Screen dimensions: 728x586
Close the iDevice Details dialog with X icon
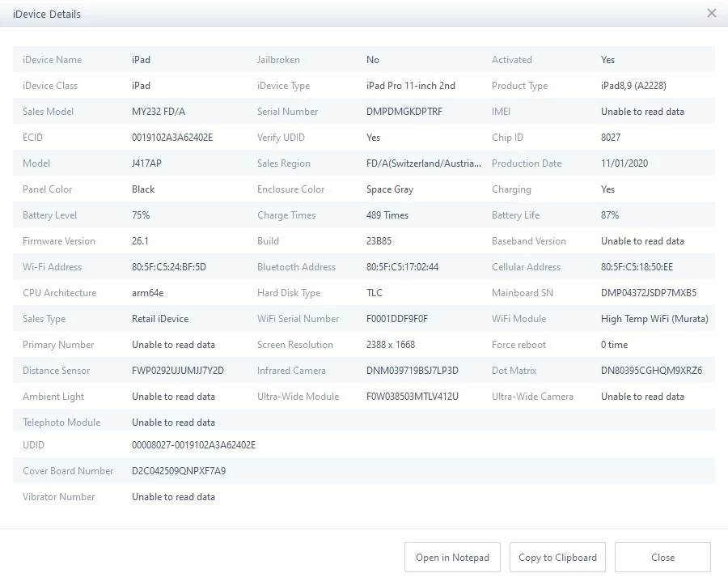pos(711,13)
